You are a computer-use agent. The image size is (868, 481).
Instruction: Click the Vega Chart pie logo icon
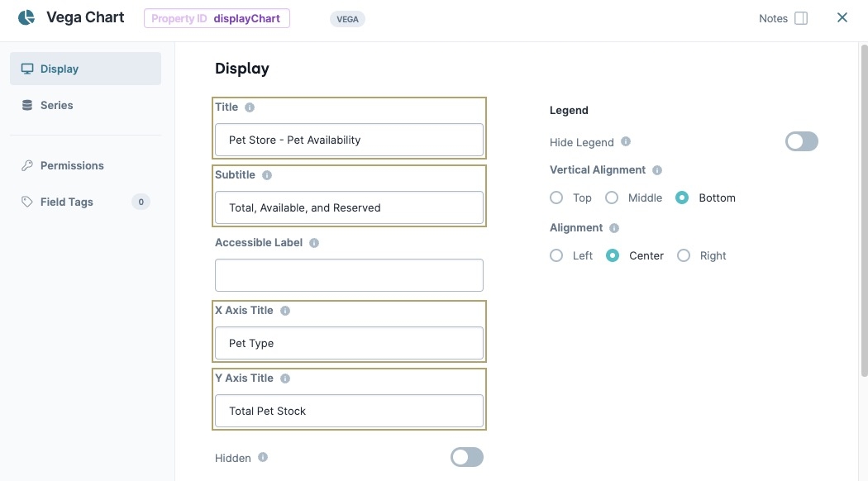tap(26, 17)
